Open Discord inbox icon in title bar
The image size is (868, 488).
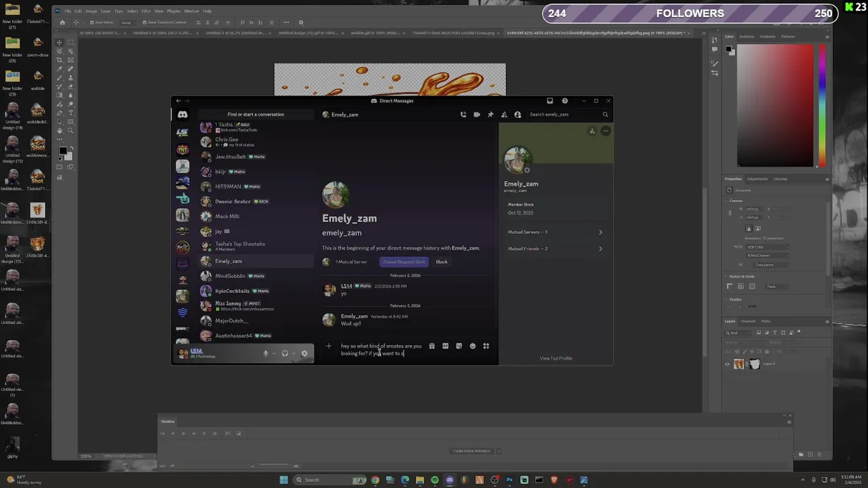pyautogui.click(x=550, y=101)
